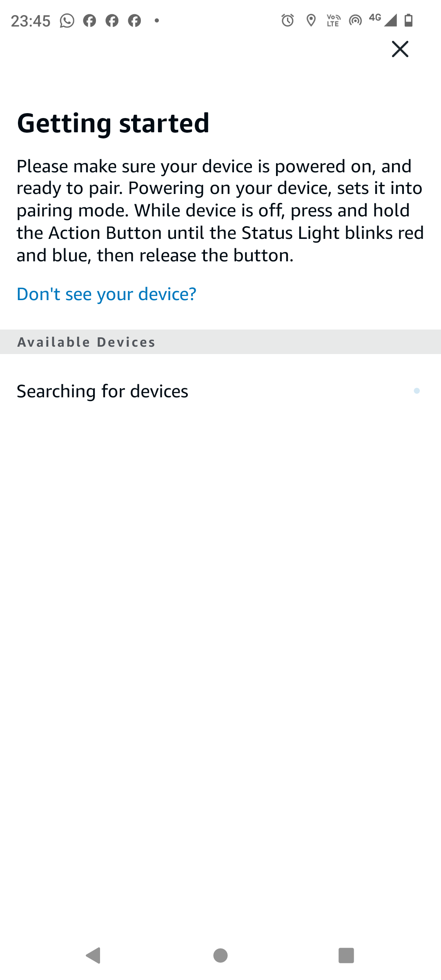Tap the location pin status icon
Viewport: 441px width, 980px height.
(x=311, y=20)
